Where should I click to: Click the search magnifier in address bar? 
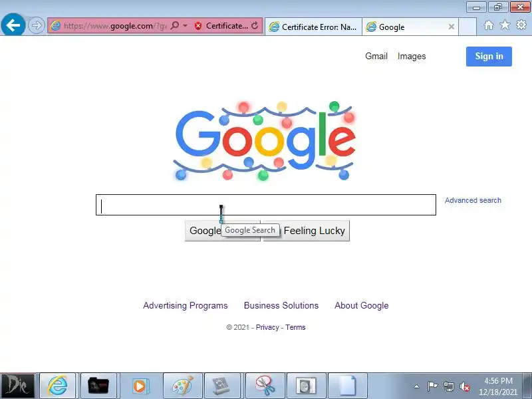[x=174, y=25]
